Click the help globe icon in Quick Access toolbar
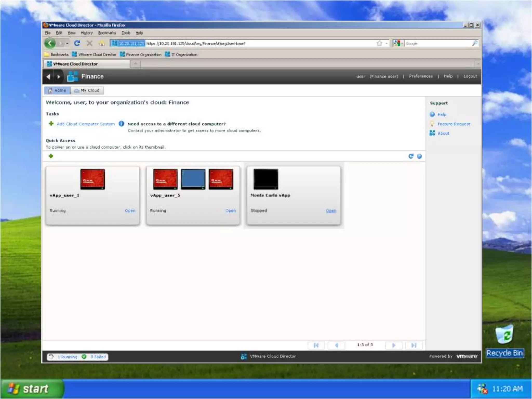The height and width of the screenshot is (399, 532). click(419, 156)
